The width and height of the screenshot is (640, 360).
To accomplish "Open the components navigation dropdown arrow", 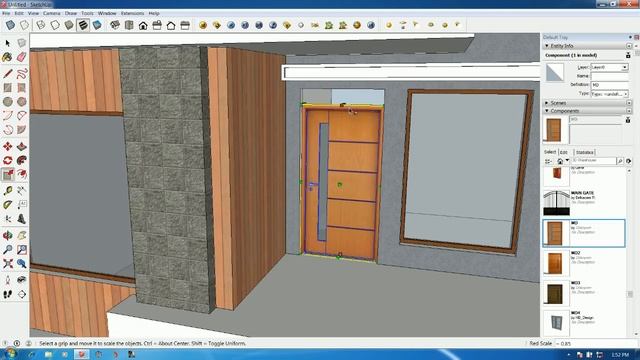I will point(567,161).
